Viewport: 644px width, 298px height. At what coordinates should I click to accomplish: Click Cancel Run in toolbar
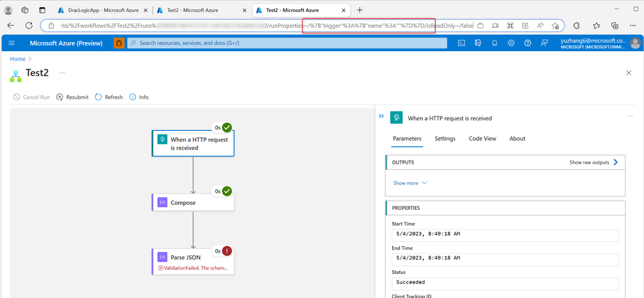(x=32, y=97)
